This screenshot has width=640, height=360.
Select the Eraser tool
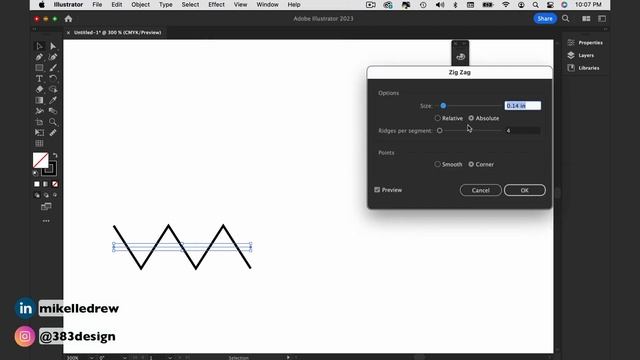click(x=39, y=89)
